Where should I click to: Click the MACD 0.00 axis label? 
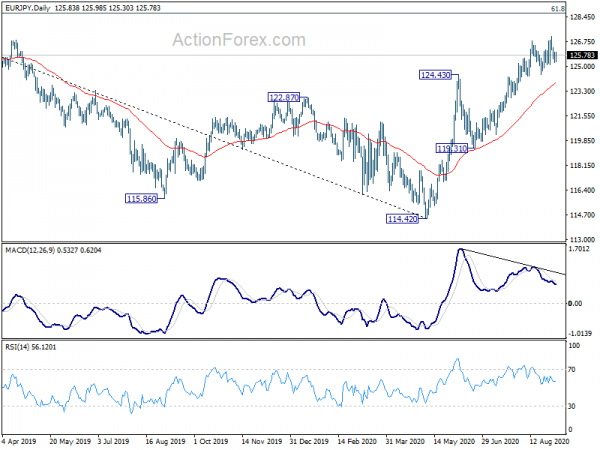click(x=575, y=303)
